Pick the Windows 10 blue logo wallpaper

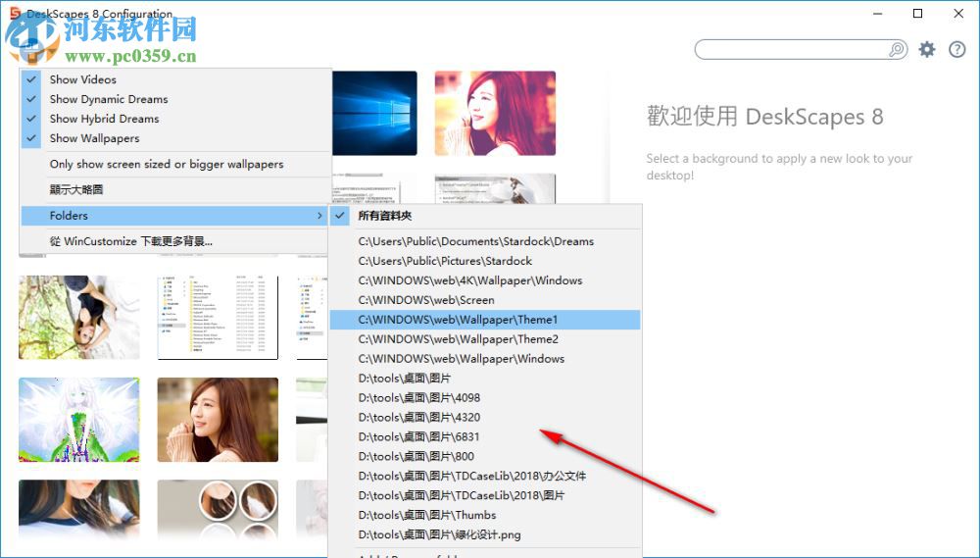[374, 113]
